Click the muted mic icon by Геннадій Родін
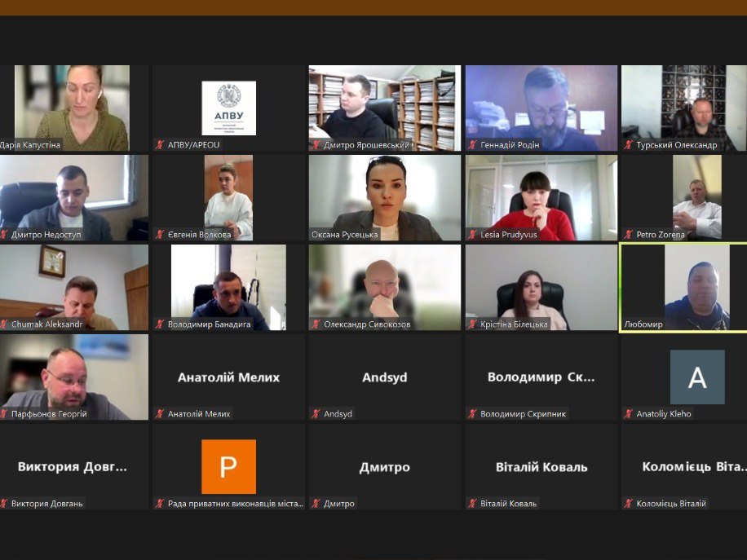Screen dimensions: 747x560 472,145
